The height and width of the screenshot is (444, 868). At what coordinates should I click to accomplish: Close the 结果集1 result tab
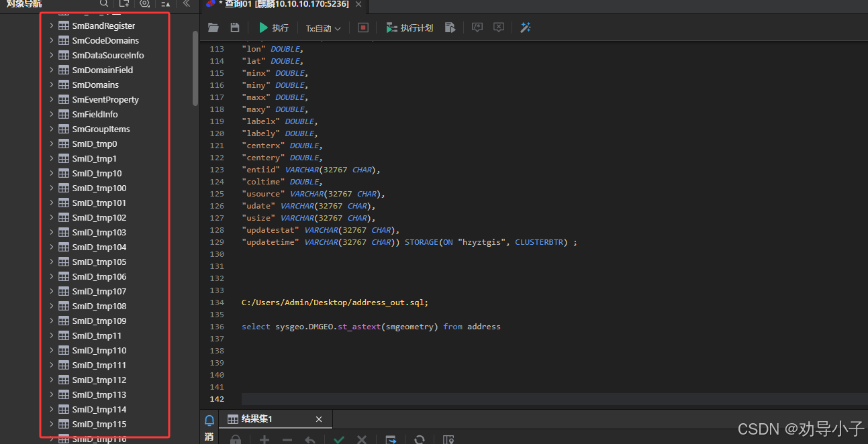(x=319, y=420)
